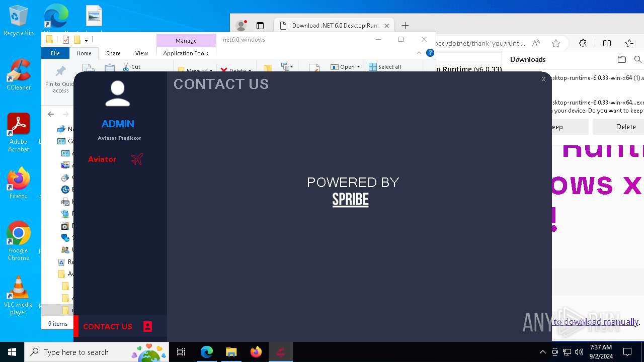
Task: Open the View ribbon tab
Action: click(x=141, y=53)
